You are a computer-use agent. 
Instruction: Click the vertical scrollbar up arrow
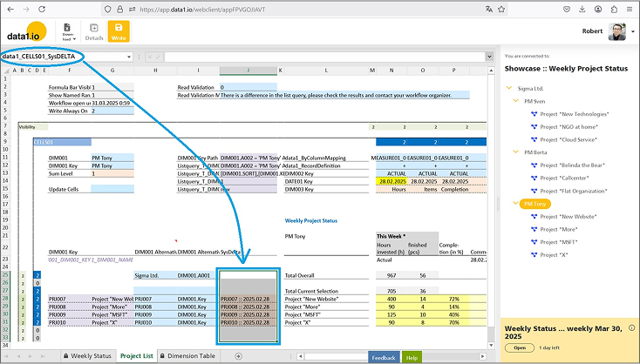tap(492, 71)
